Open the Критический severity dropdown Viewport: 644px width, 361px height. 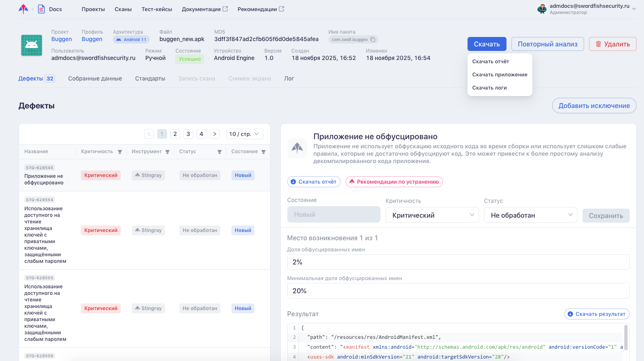(432, 215)
